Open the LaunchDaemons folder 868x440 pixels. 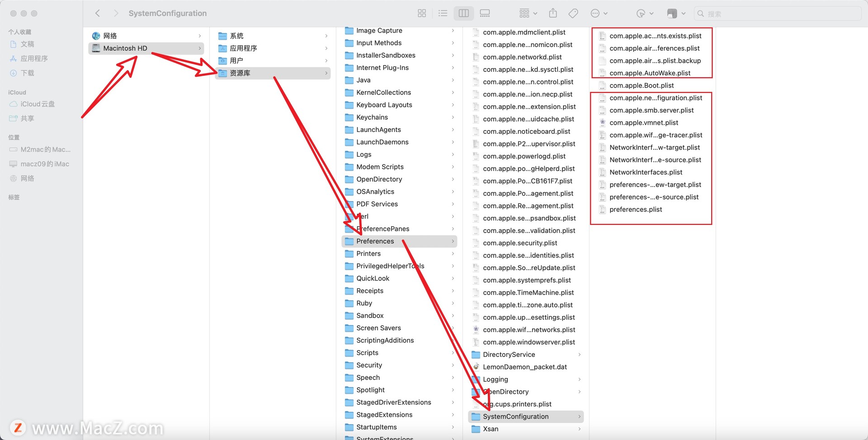(399, 142)
